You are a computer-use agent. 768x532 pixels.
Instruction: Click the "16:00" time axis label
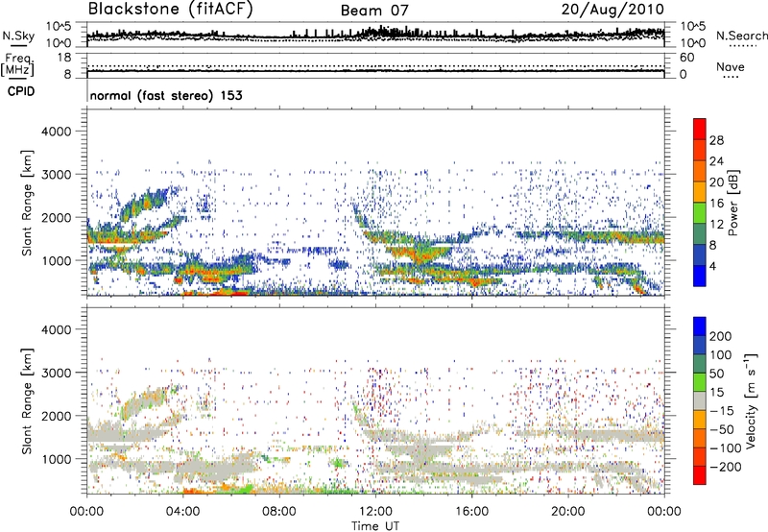[471, 512]
